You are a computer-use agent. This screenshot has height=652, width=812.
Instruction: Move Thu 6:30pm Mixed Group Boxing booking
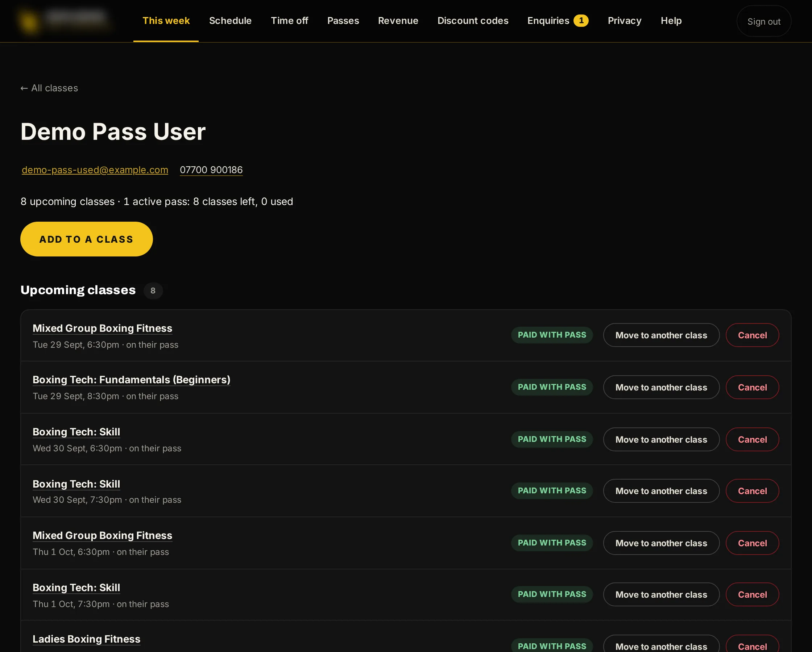point(661,543)
